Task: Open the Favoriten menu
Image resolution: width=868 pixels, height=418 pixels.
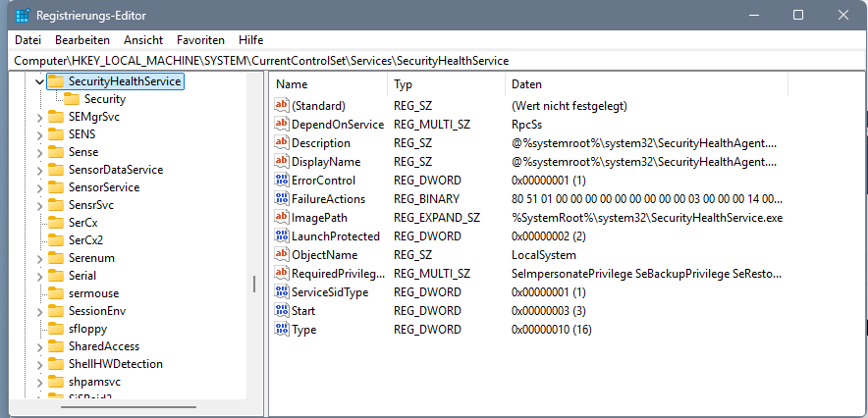Action: click(x=201, y=40)
